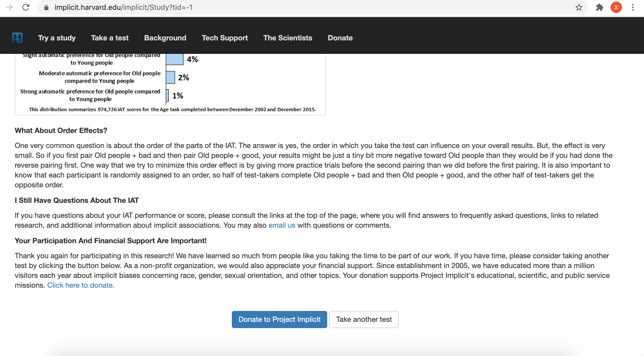Follow the email us link
This screenshot has width=644, height=356.
(282, 225)
